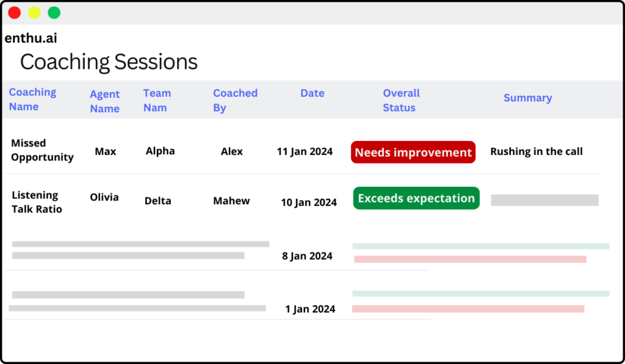Sort by Coaching Name column header

pos(32,99)
